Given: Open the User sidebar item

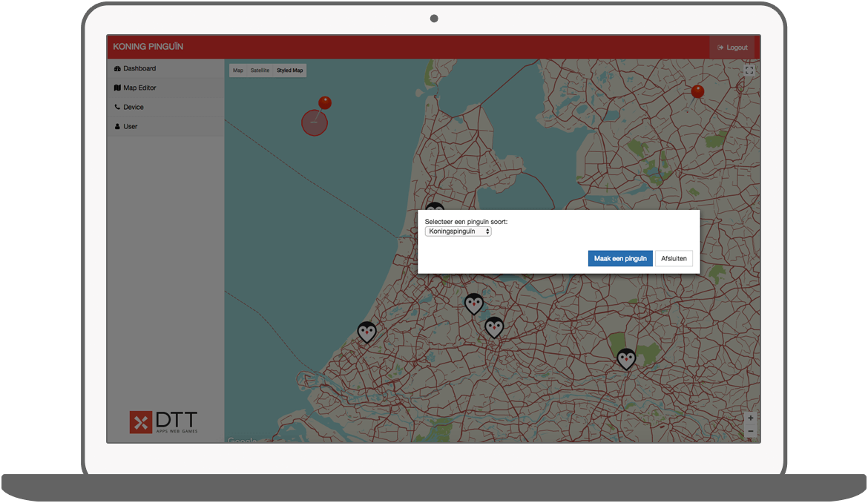Looking at the screenshot, I should (x=165, y=127).
